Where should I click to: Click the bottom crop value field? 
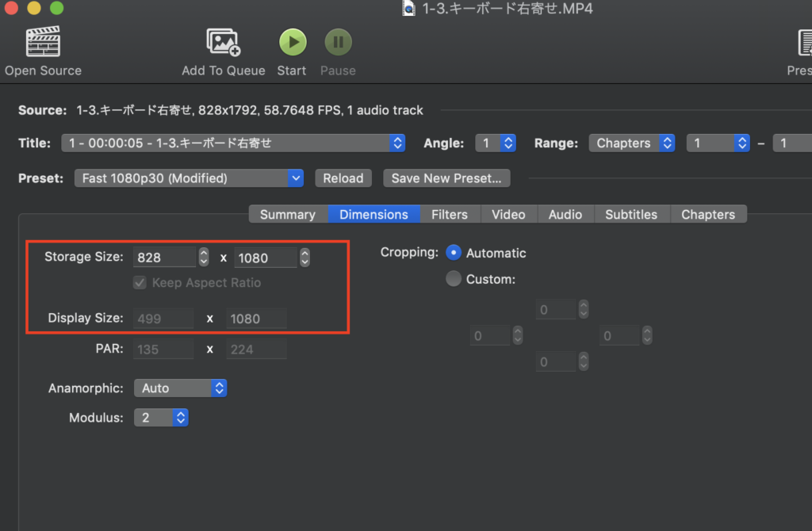point(556,361)
